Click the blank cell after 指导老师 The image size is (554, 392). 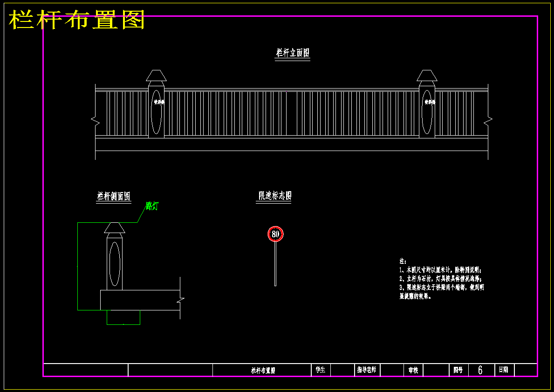[392, 370]
